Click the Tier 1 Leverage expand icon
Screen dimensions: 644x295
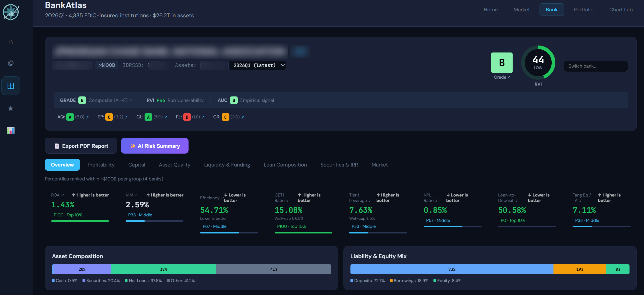[370, 201]
